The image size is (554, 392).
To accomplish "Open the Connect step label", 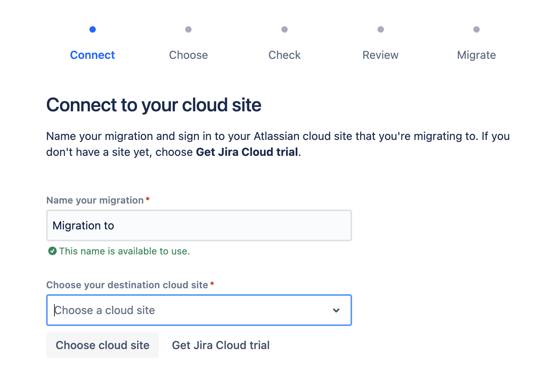I will (x=93, y=55).
